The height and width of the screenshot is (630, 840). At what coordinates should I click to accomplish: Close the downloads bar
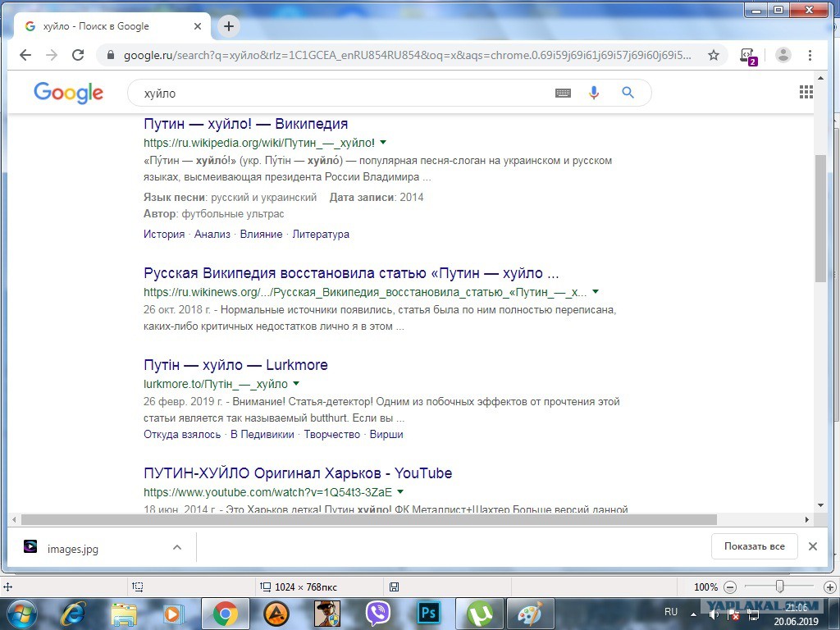tap(813, 546)
